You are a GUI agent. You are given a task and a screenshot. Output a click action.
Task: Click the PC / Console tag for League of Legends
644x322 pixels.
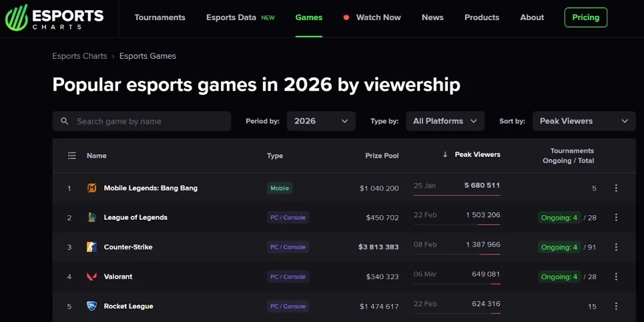click(x=288, y=218)
